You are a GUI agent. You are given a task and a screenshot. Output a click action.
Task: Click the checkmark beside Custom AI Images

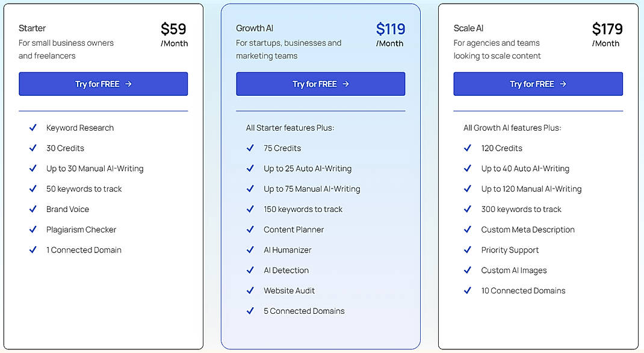(468, 270)
